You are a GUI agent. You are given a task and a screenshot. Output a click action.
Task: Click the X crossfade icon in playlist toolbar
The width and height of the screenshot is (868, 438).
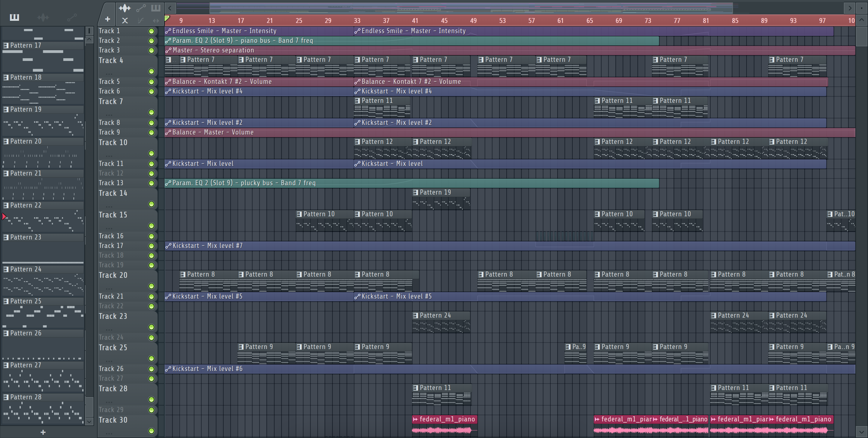pyautogui.click(x=125, y=21)
